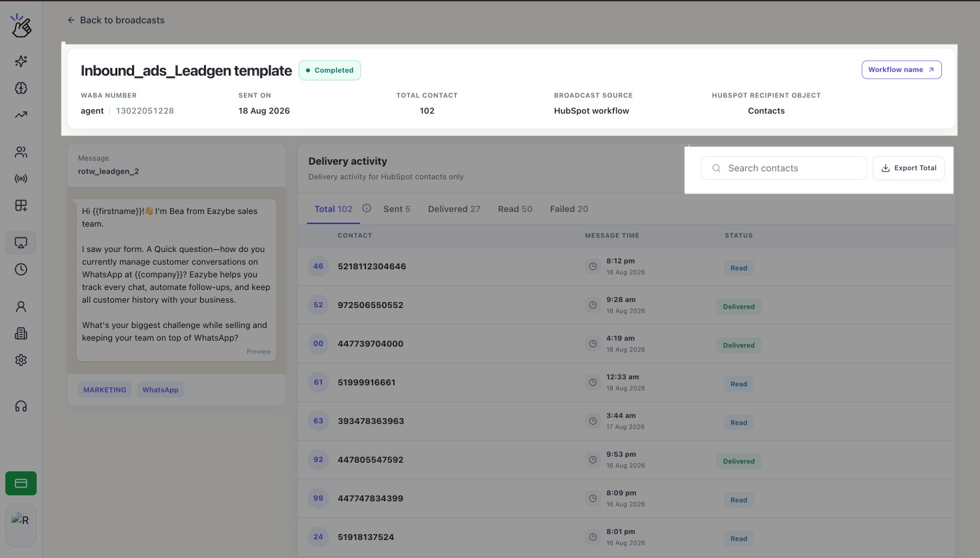Select contact 972506550552
This screenshot has width=980, height=558.
[x=371, y=305]
